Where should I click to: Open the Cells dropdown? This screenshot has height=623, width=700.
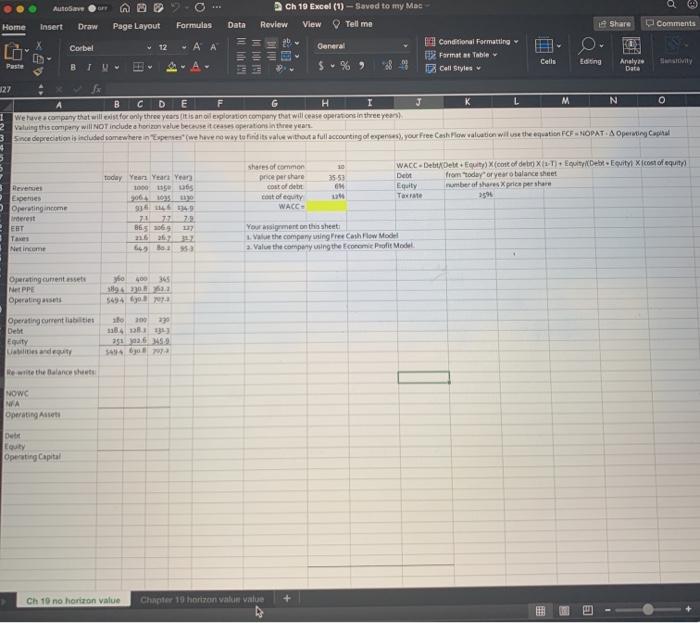[548, 51]
